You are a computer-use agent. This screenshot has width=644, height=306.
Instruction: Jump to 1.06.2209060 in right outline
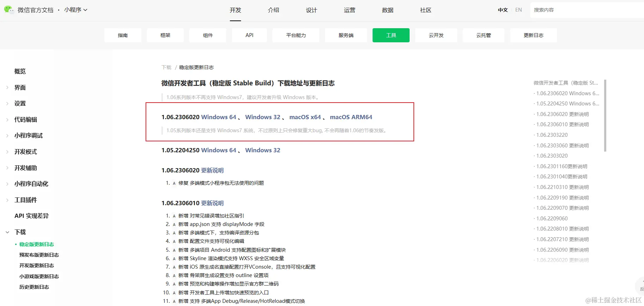(552, 219)
